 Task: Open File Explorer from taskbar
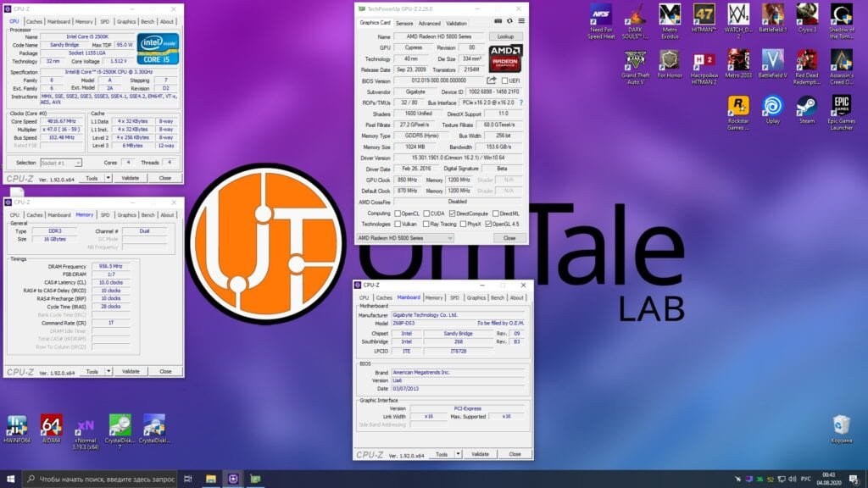coord(211,480)
